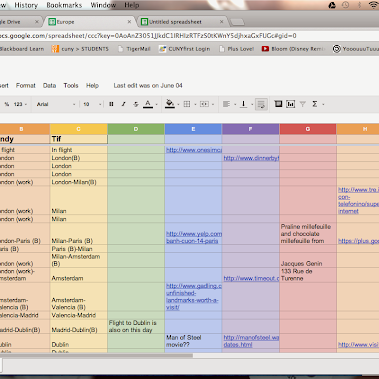Open the Tools menu
The width and height of the screenshot is (379, 379).
(71, 86)
